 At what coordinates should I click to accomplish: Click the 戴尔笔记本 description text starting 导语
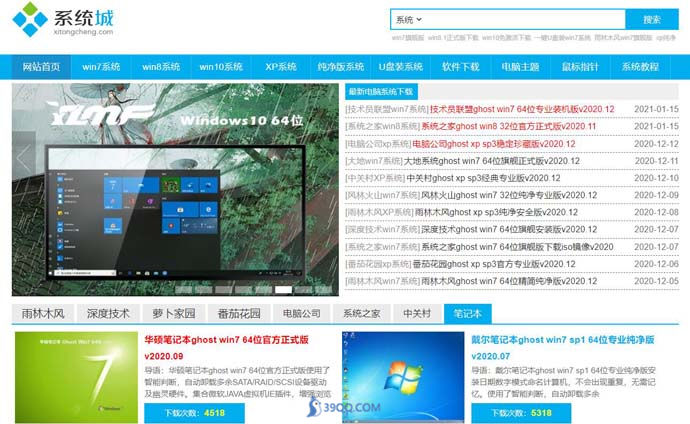(x=564, y=382)
